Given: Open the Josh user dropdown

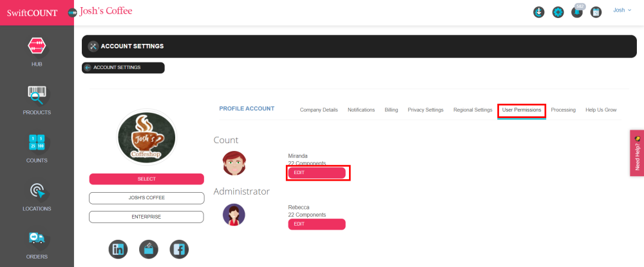Looking at the screenshot, I should point(622,10).
